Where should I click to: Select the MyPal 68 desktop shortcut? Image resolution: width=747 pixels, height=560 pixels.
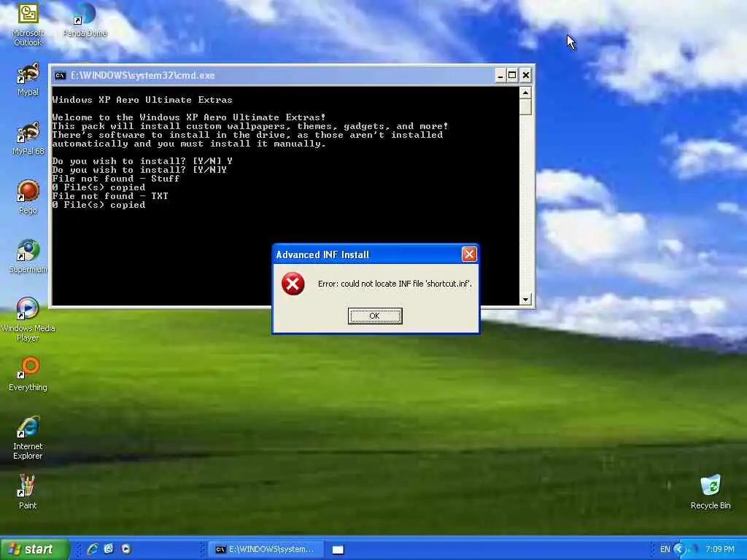28,139
